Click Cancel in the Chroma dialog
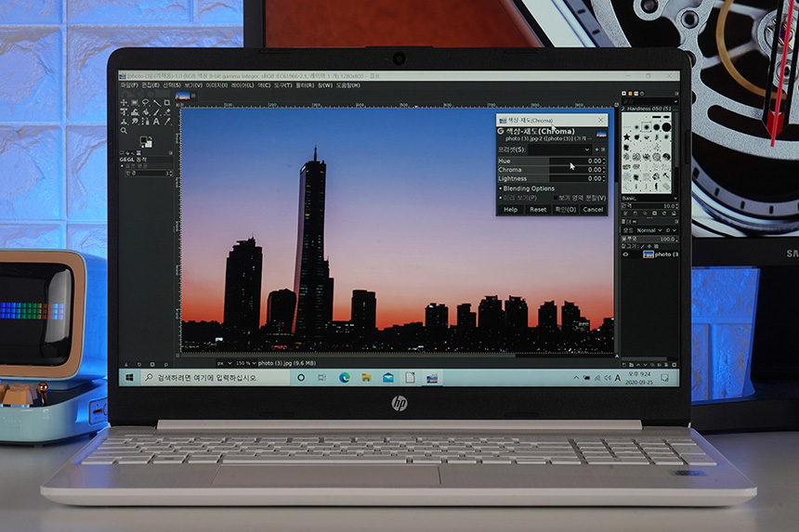The image size is (799, 532). (x=593, y=210)
